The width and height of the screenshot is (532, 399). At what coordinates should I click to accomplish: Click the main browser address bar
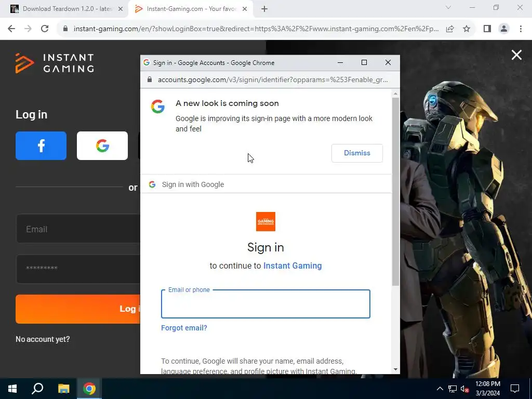click(x=256, y=29)
